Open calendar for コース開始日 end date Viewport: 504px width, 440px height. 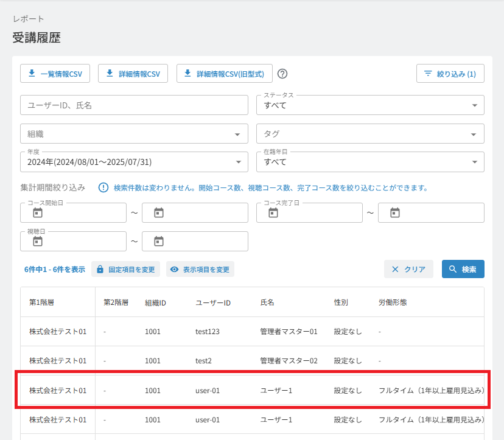click(159, 213)
